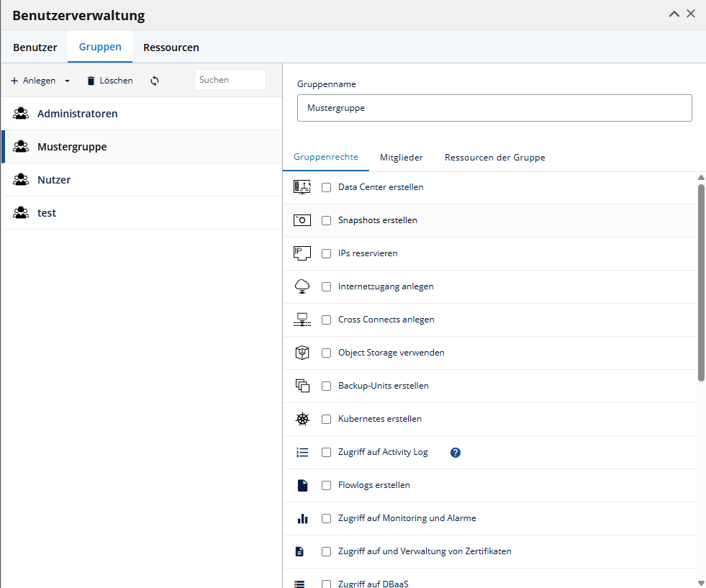Switch to the Mitglieder tab
The image size is (706, 588).
[401, 158]
